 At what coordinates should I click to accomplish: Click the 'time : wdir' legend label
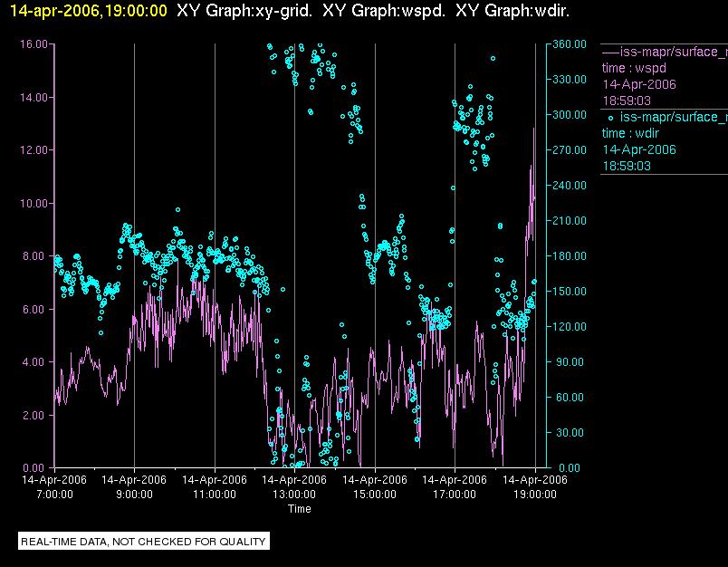pos(630,133)
